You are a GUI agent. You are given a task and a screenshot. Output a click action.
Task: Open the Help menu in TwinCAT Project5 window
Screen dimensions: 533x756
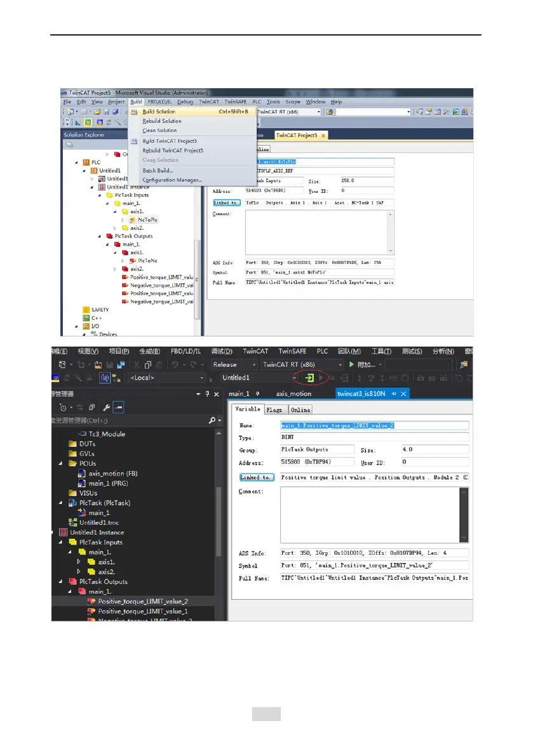tap(336, 102)
